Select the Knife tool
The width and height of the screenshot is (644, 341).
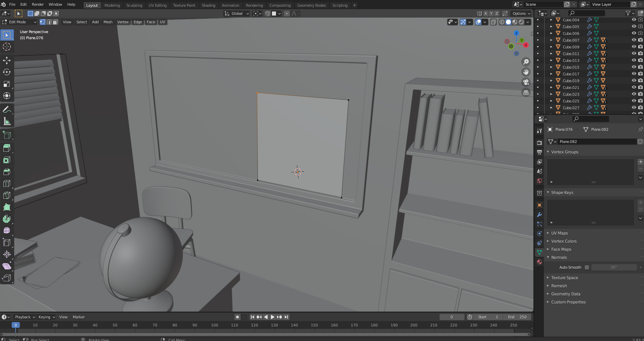7,195
